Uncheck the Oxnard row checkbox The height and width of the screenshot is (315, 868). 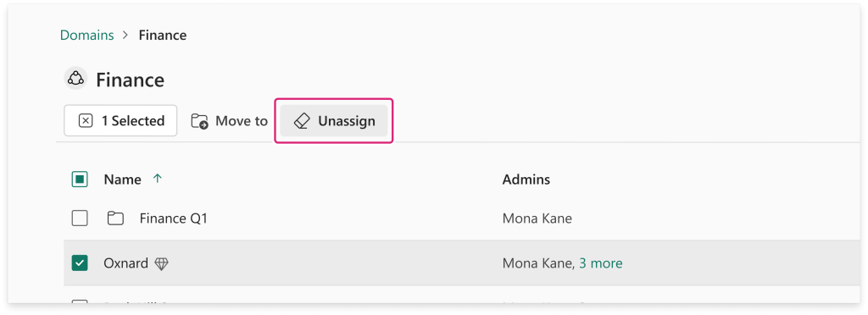(x=80, y=263)
